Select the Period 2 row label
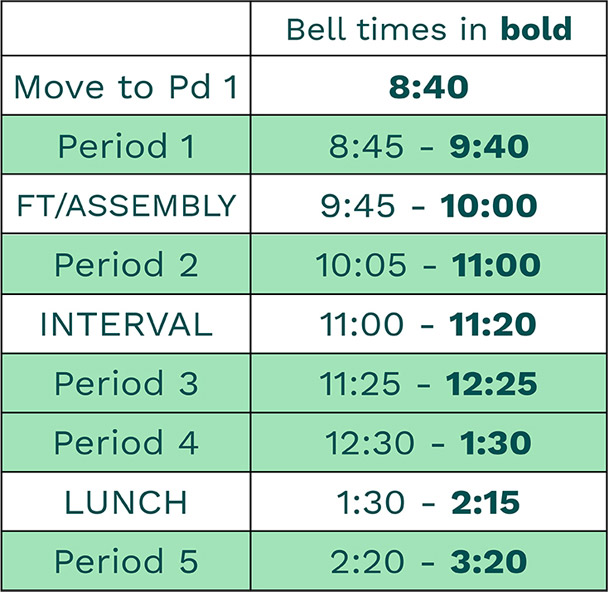This screenshot has width=608, height=592. click(126, 264)
